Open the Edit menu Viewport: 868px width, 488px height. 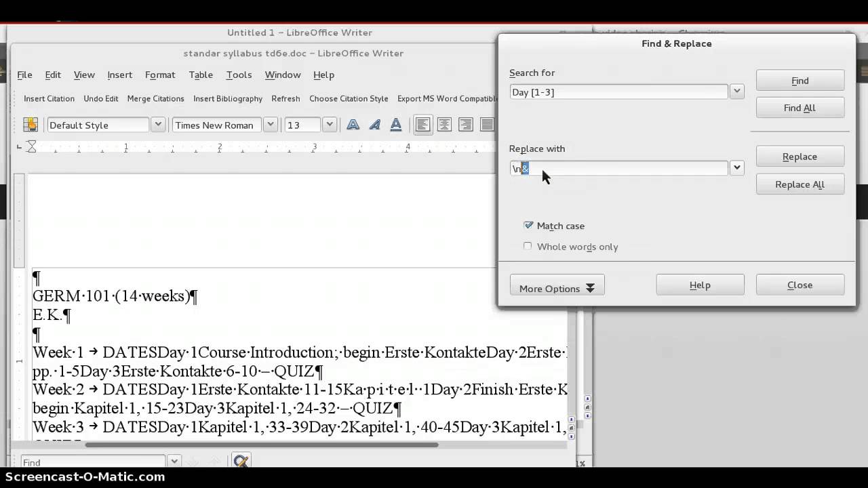(53, 75)
